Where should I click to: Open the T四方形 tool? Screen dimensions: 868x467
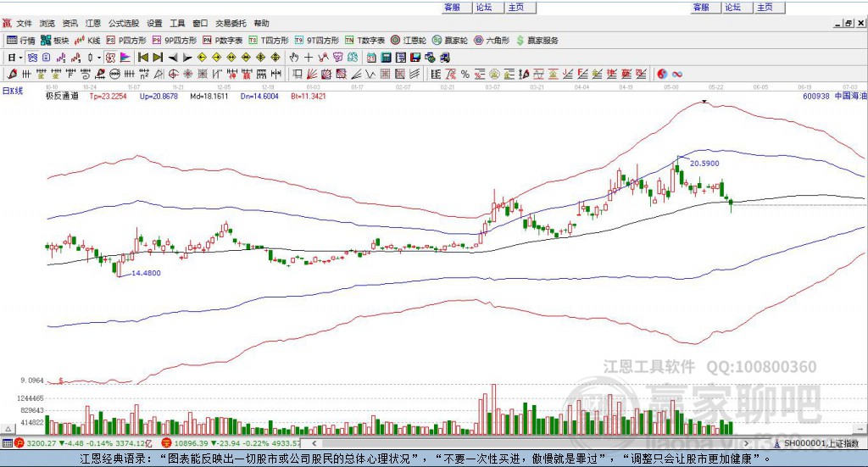click(269, 41)
